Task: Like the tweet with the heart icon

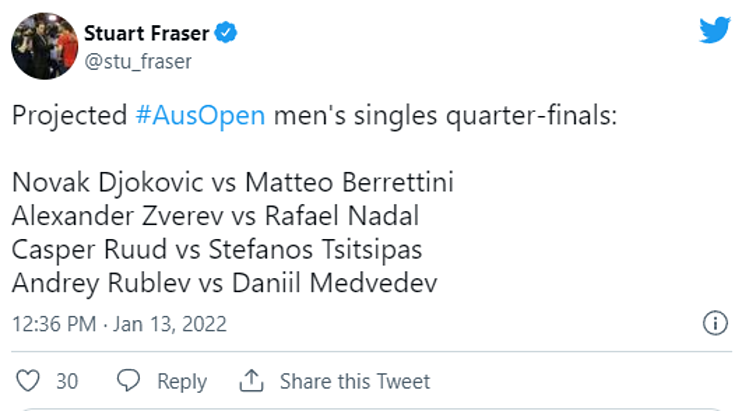Action: [x=28, y=381]
